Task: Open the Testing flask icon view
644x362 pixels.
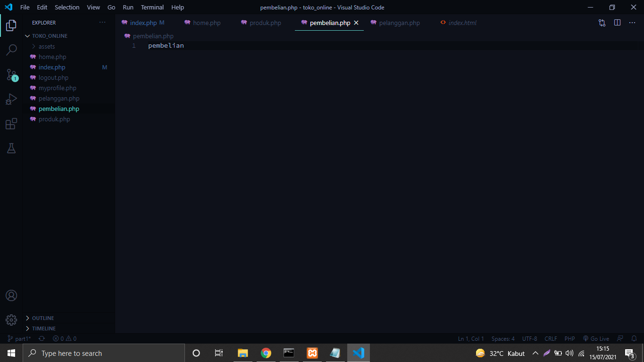Action: pyautogui.click(x=11, y=148)
